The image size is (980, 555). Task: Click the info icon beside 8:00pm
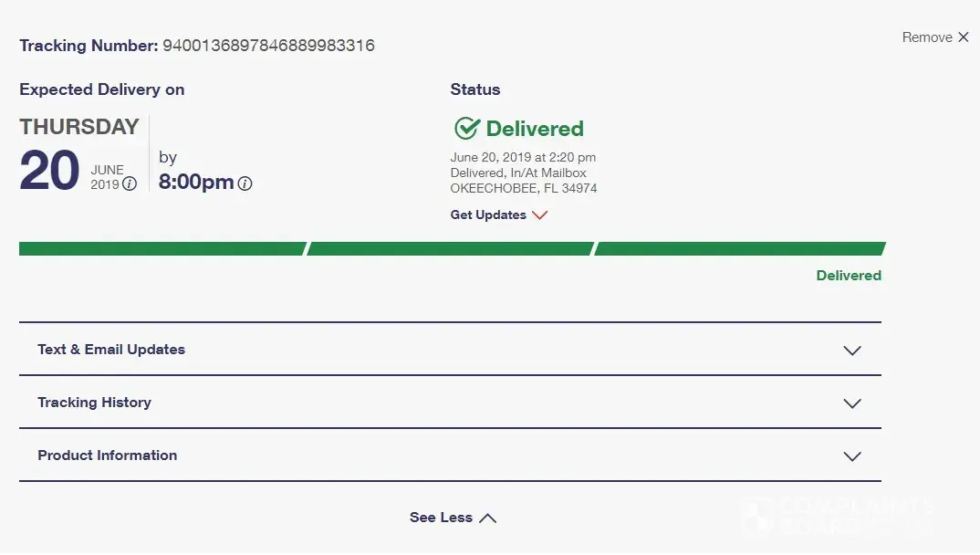(245, 183)
